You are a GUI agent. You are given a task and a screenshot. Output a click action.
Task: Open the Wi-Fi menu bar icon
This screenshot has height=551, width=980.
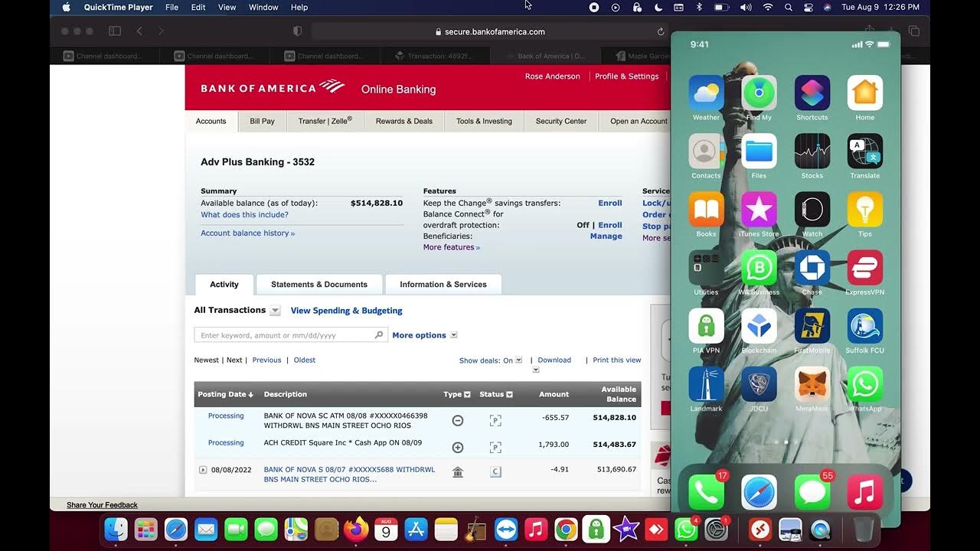(768, 7)
